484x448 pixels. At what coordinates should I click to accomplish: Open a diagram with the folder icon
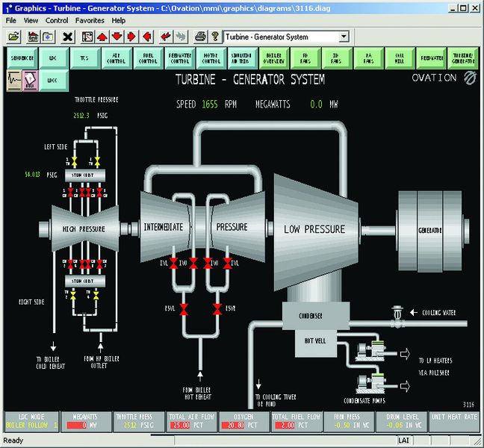coord(14,37)
